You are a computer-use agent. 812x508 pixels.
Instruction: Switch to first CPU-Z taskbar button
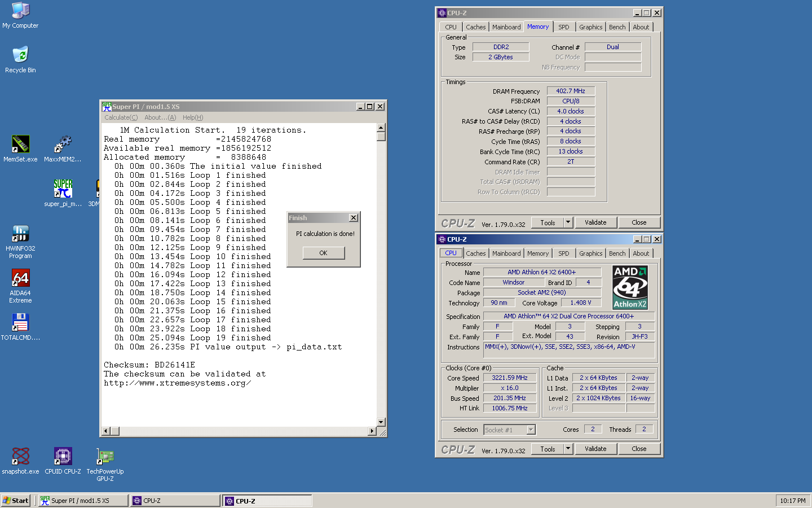coord(175,501)
